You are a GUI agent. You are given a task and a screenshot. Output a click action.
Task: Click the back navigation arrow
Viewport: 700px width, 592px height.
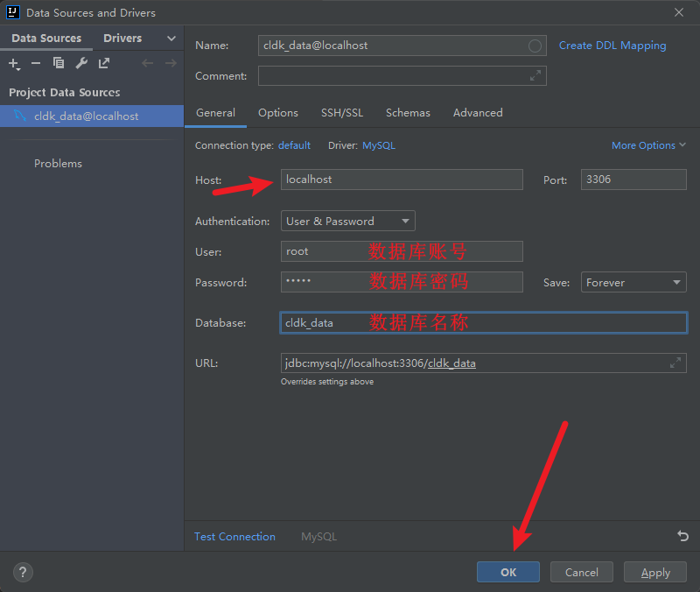pos(149,63)
